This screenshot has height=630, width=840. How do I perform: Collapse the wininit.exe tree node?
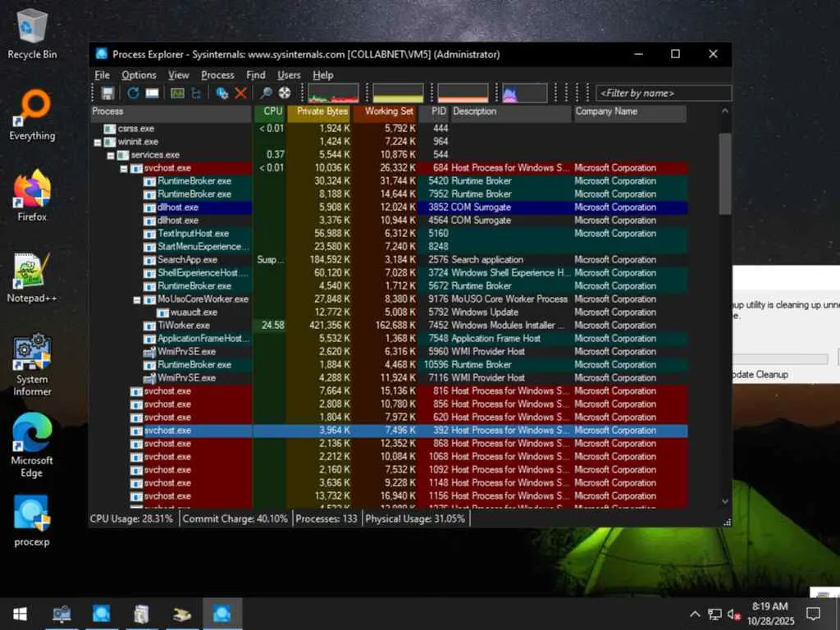pyautogui.click(x=98, y=143)
